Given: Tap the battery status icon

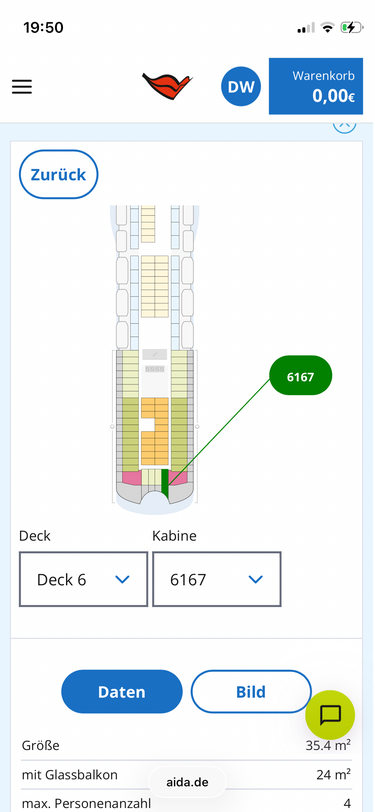Looking at the screenshot, I should tap(352, 27).
